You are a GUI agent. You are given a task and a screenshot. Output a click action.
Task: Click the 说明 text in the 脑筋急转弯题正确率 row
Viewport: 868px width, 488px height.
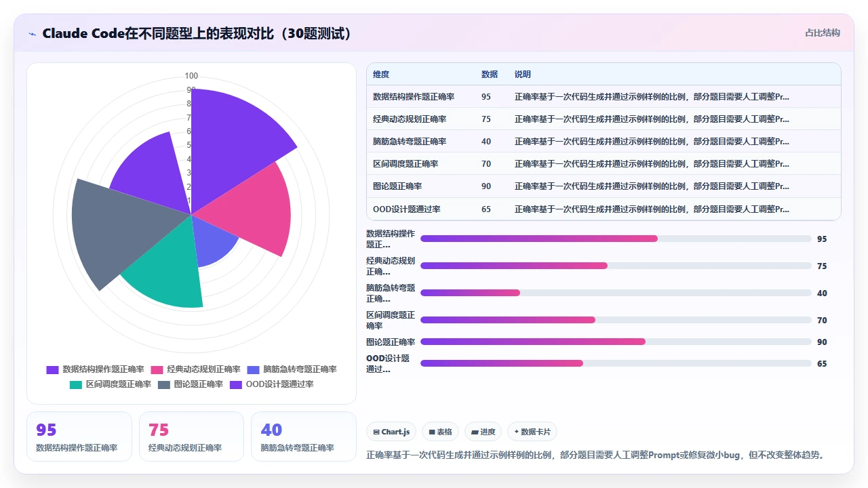(x=652, y=142)
